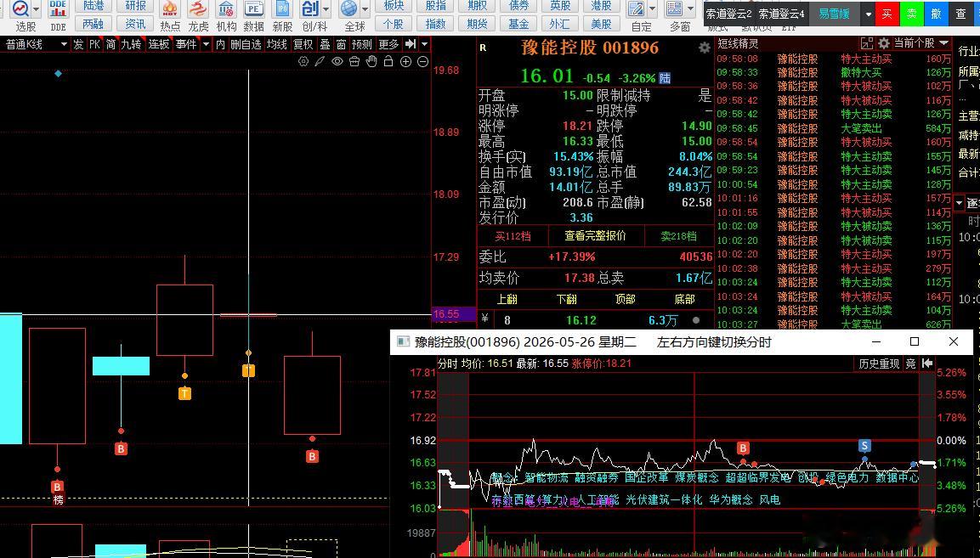Switch to the 索道登云4 account tab
The height and width of the screenshot is (558, 980).
pos(781,13)
